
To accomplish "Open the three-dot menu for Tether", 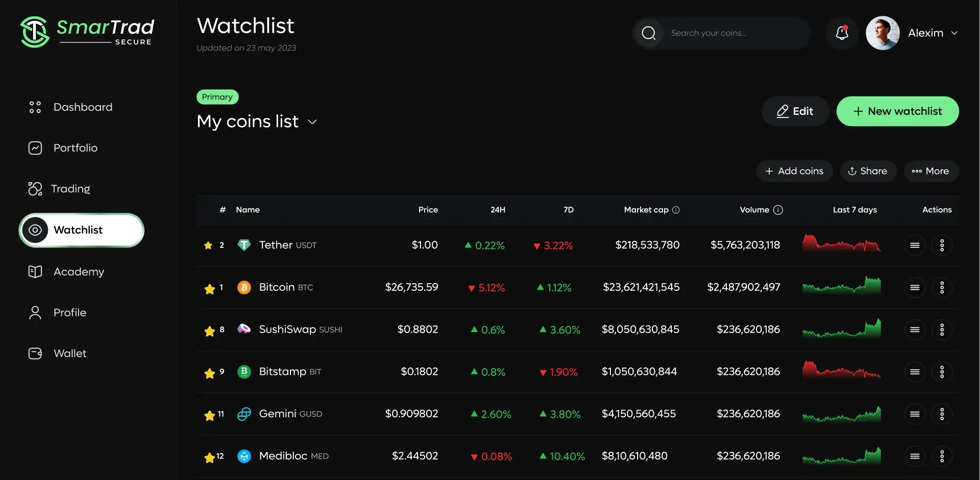I will (x=942, y=245).
